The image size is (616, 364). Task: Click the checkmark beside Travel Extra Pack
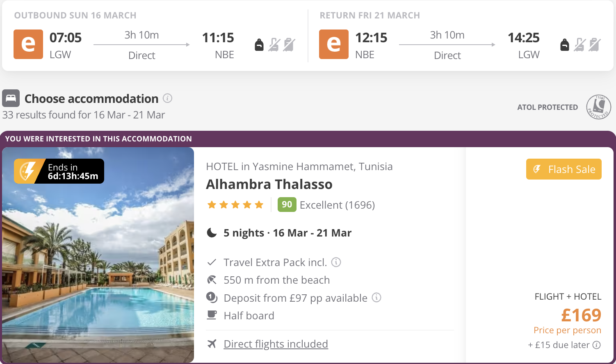212,262
